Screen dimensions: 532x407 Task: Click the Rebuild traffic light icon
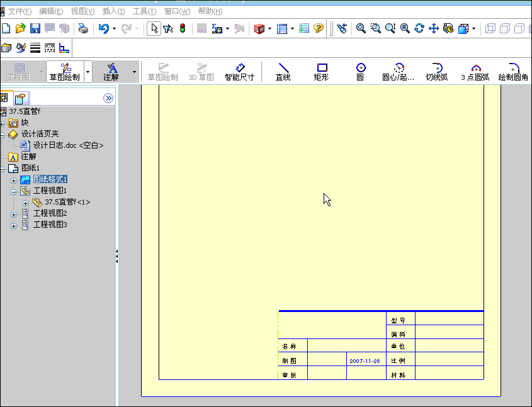click(183, 28)
